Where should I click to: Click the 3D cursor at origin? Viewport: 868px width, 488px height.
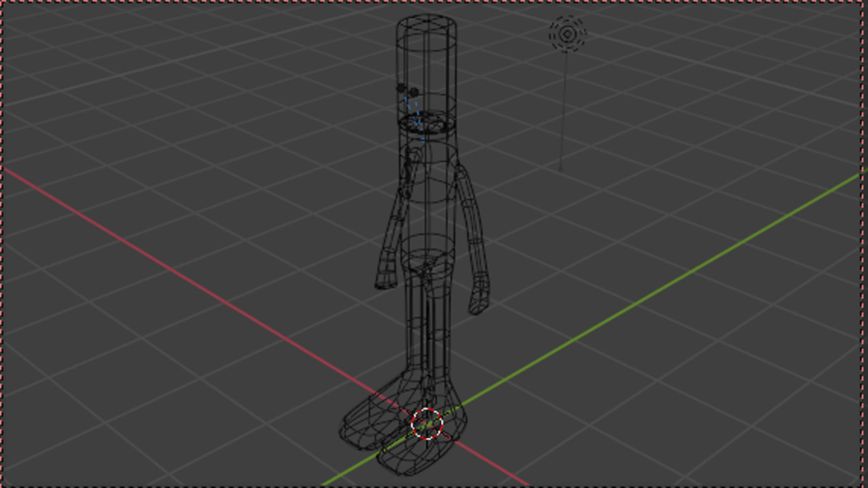427,423
